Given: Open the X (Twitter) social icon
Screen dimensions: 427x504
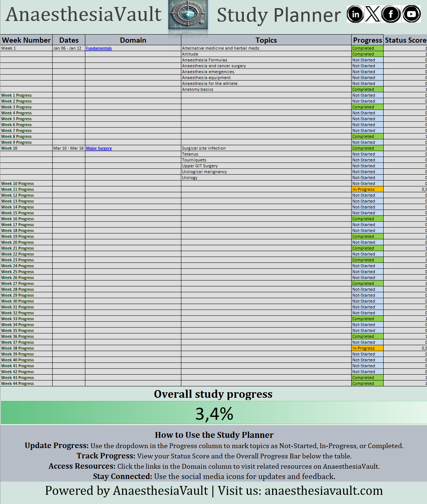Looking at the screenshot, I should click(373, 14).
